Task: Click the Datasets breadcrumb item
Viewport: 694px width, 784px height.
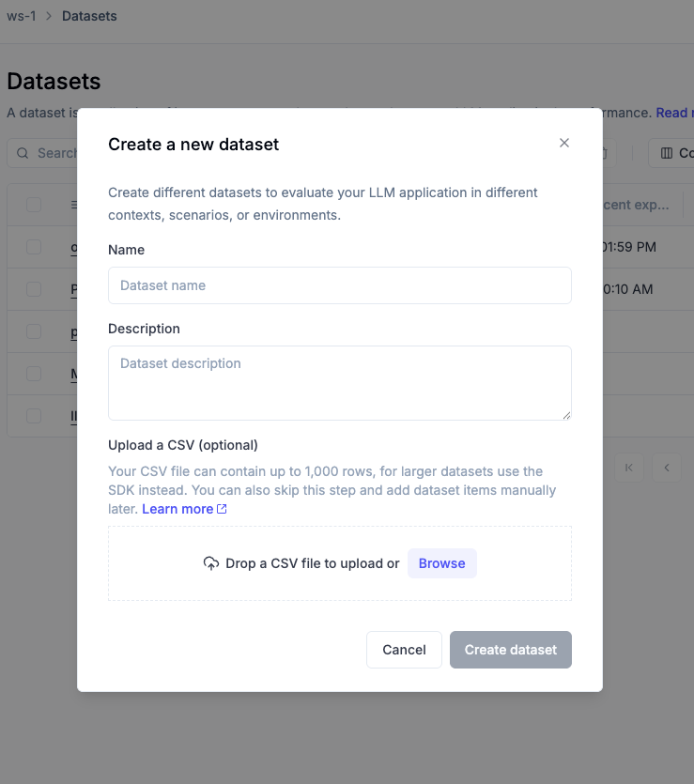Action: click(x=89, y=16)
